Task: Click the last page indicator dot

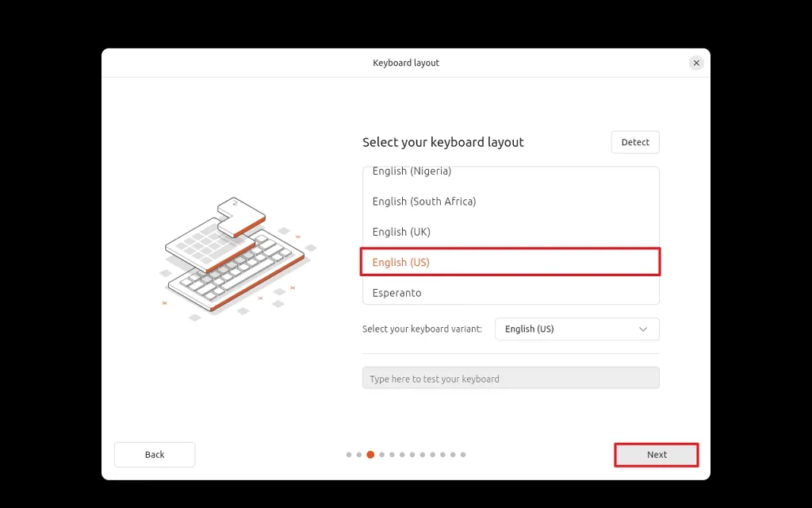Action: [463, 455]
